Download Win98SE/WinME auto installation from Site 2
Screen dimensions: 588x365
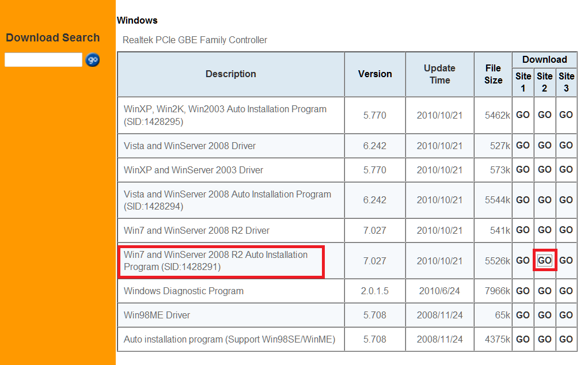pyautogui.click(x=544, y=339)
